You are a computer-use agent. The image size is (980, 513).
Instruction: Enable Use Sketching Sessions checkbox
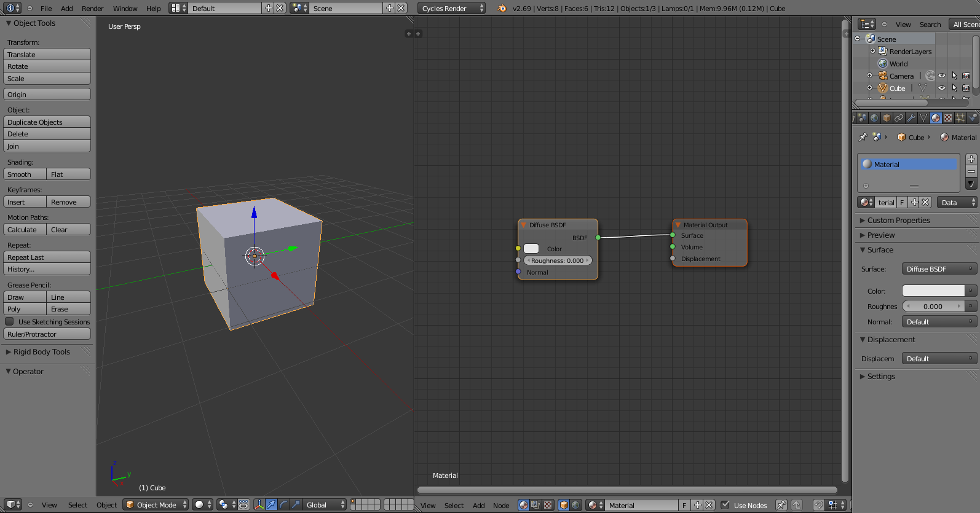click(10, 321)
